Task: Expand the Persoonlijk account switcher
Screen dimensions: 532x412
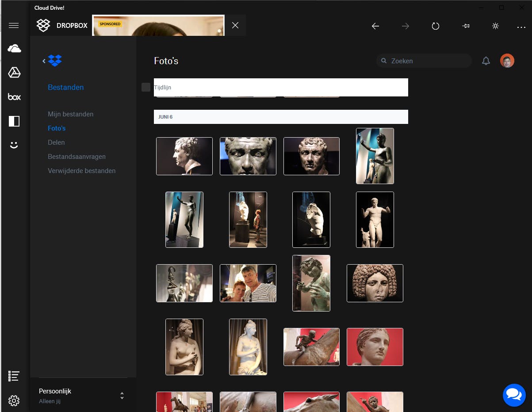Action: coord(122,396)
